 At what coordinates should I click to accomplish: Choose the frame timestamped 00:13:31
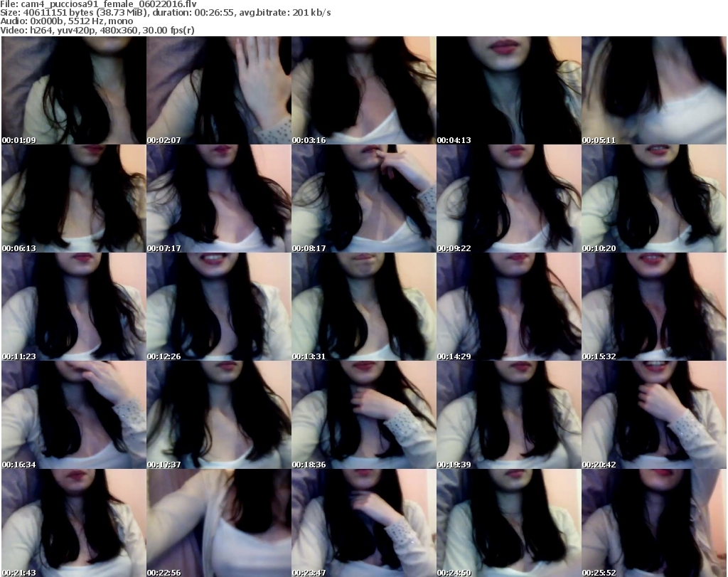[364, 307]
